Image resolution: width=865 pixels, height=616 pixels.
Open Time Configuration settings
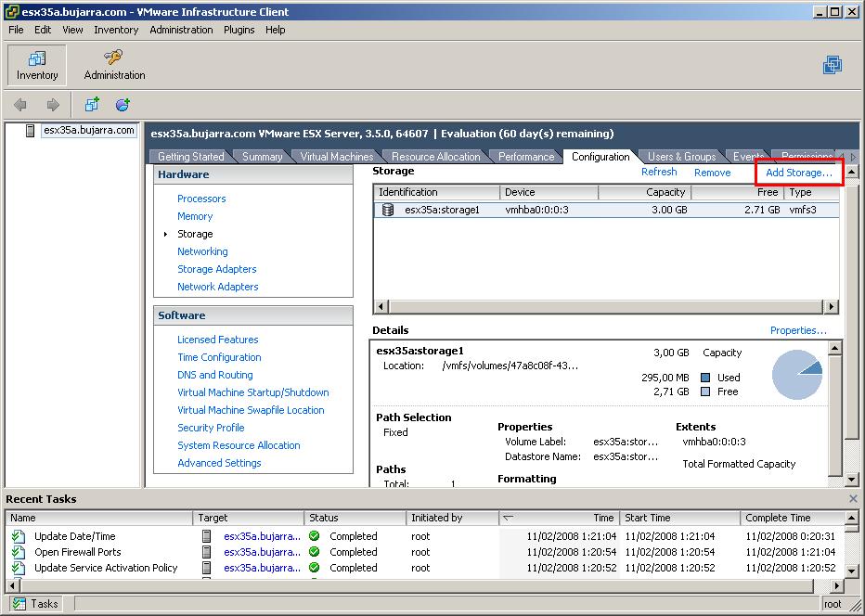(219, 357)
